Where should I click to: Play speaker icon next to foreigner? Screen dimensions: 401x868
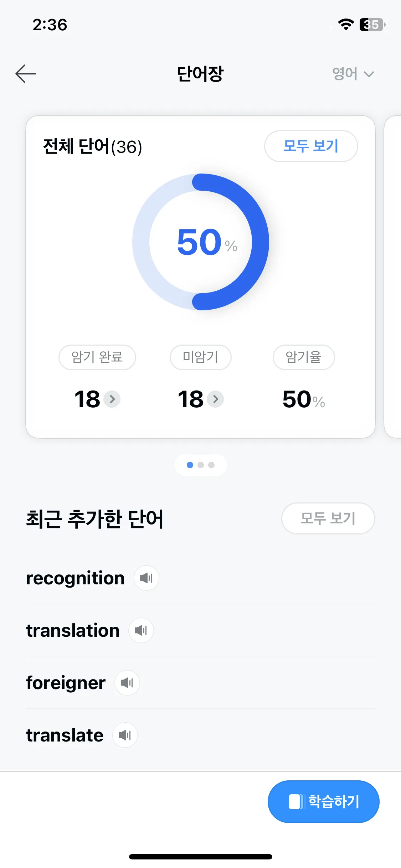127,683
